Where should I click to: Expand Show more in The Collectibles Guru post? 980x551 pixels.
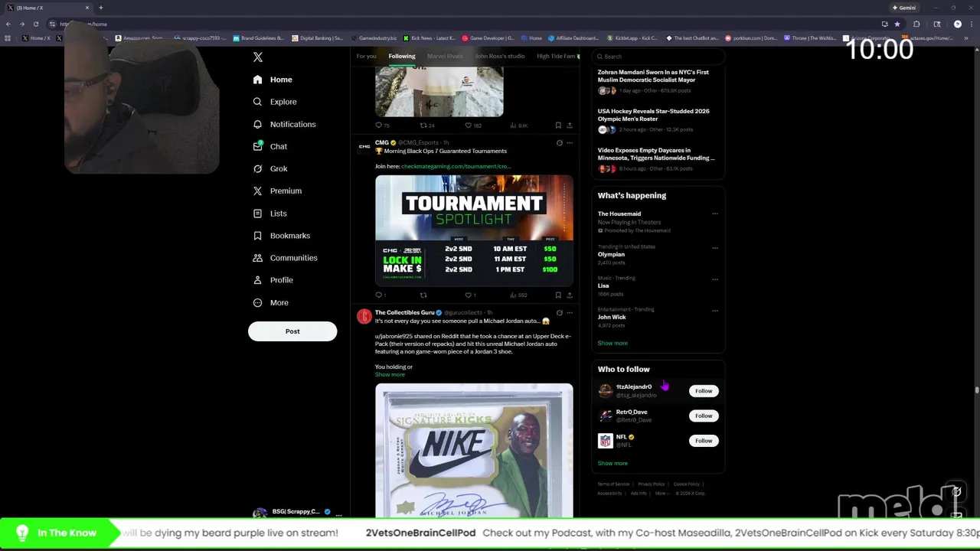pyautogui.click(x=390, y=375)
